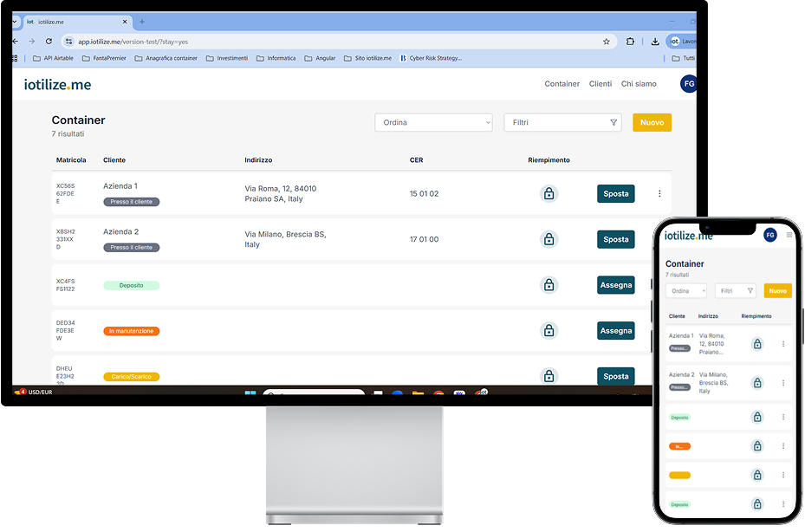Screen dimensions: 805x532
Task: Open the browser extensions puzzle icon
Action: tap(630, 42)
